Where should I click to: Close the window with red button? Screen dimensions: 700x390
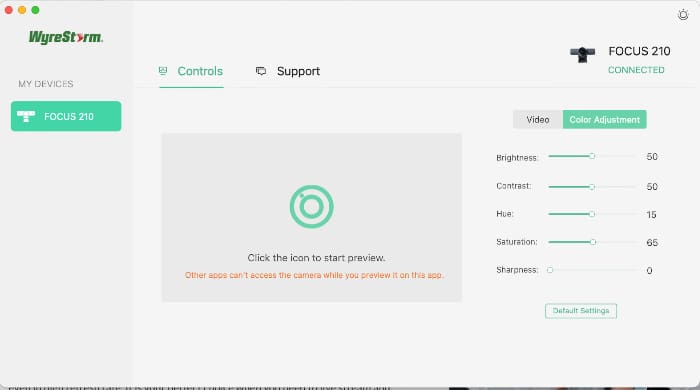click(x=8, y=10)
